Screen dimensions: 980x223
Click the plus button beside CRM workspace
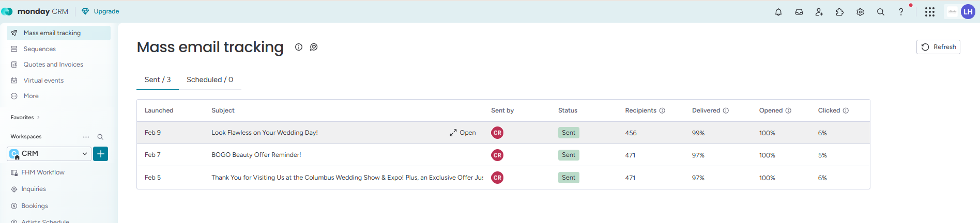click(x=101, y=154)
